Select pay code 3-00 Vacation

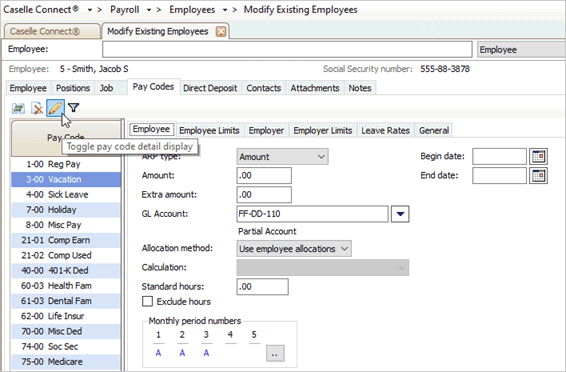(66, 179)
